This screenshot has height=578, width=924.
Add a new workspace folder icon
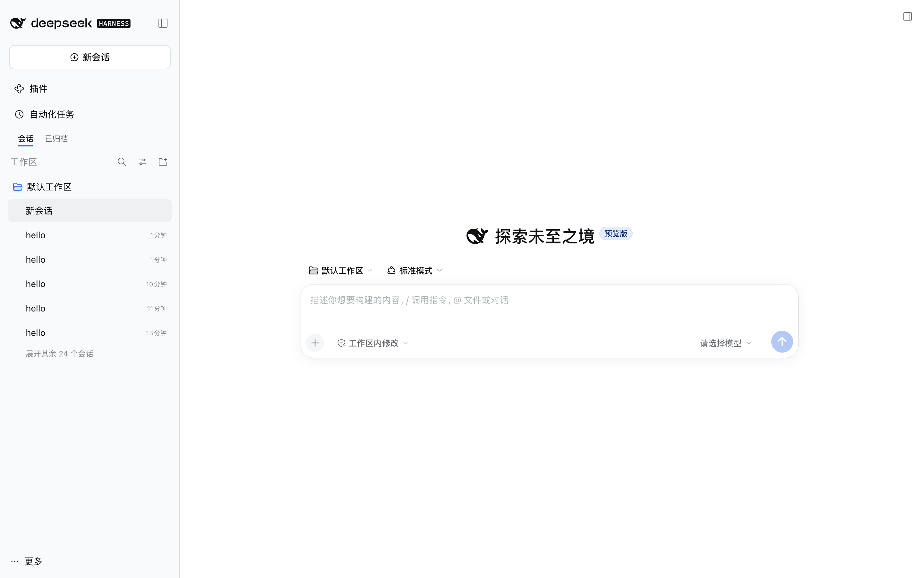pos(163,162)
